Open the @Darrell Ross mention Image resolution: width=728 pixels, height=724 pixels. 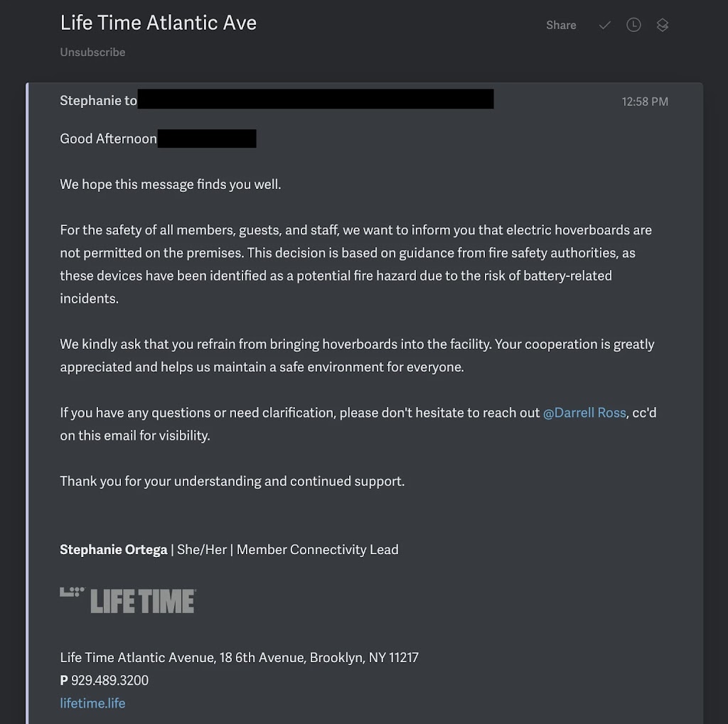[584, 413]
